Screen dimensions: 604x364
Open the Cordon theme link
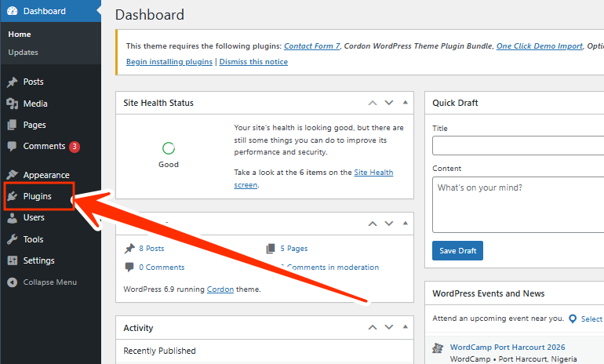(x=220, y=289)
